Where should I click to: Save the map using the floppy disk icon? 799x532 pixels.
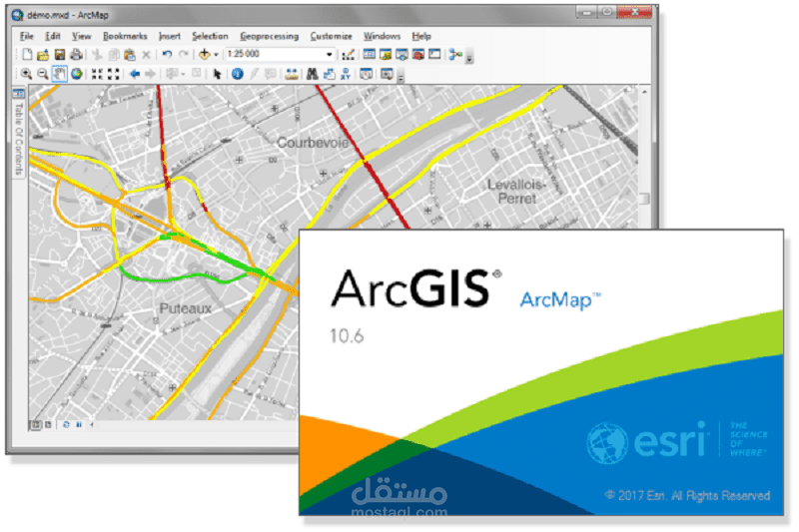click(x=60, y=54)
